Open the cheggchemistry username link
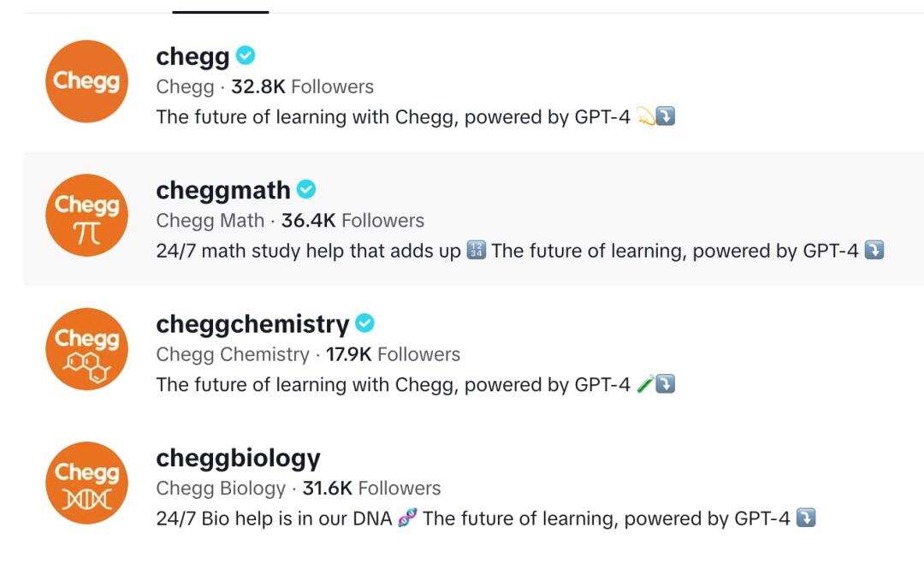Screen dimensions: 924x563 coord(252,323)
